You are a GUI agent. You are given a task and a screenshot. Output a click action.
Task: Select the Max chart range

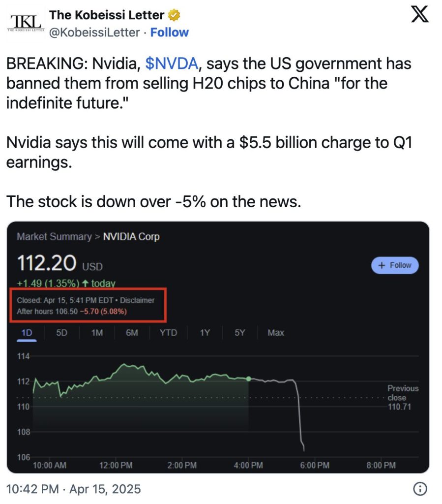coord(276,333)
